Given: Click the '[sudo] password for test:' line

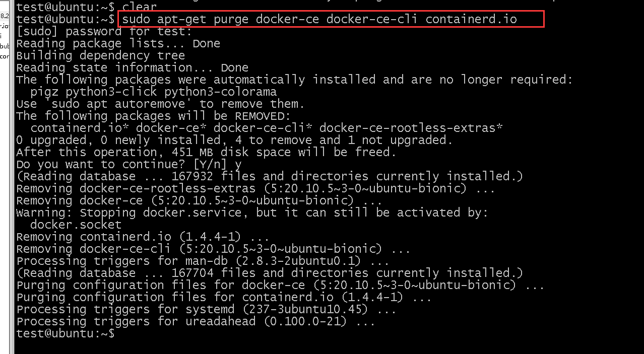Looking at the screenshot, I should tap(104, 31).
